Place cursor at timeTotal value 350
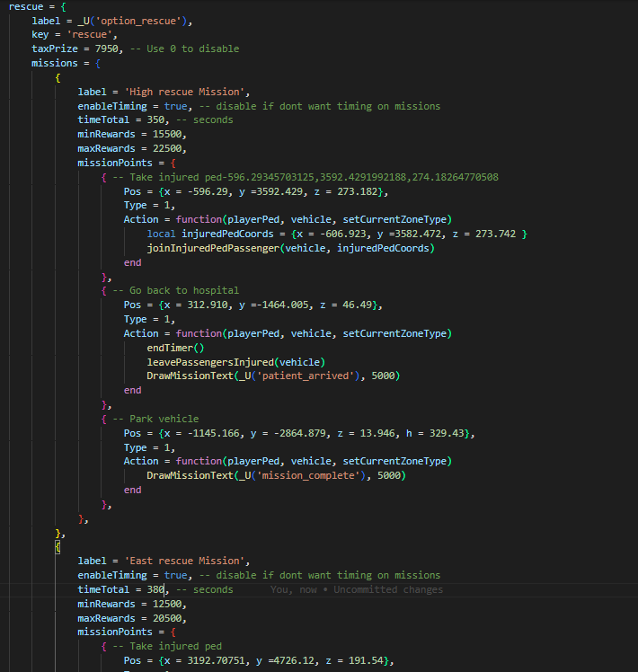Screen dimensions: 638x672 tap(155, 120)
